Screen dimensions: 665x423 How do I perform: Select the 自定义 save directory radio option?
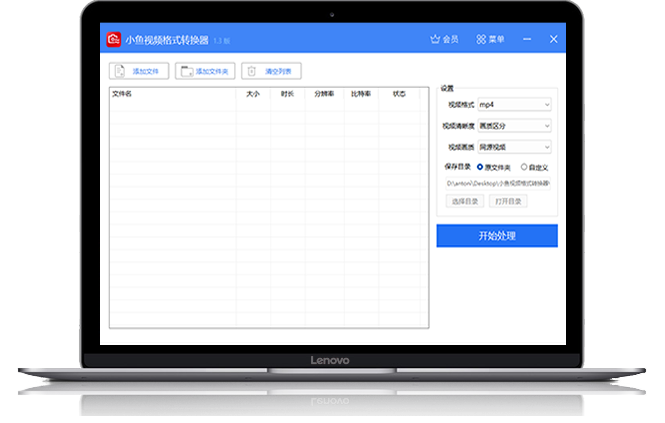click(x=525, y=167)
